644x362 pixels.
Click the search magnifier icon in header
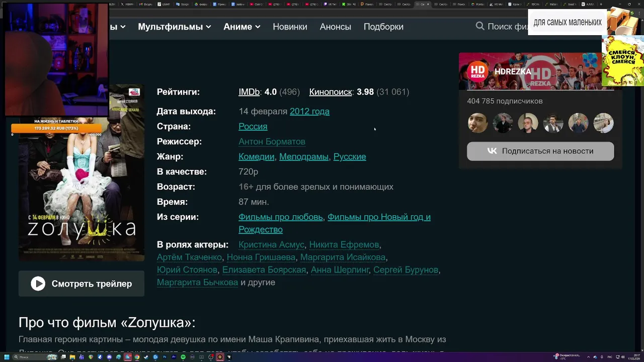pos(480,26)
